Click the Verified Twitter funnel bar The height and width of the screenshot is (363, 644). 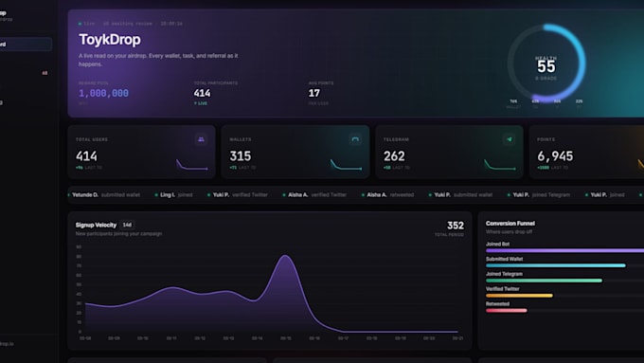519,296
